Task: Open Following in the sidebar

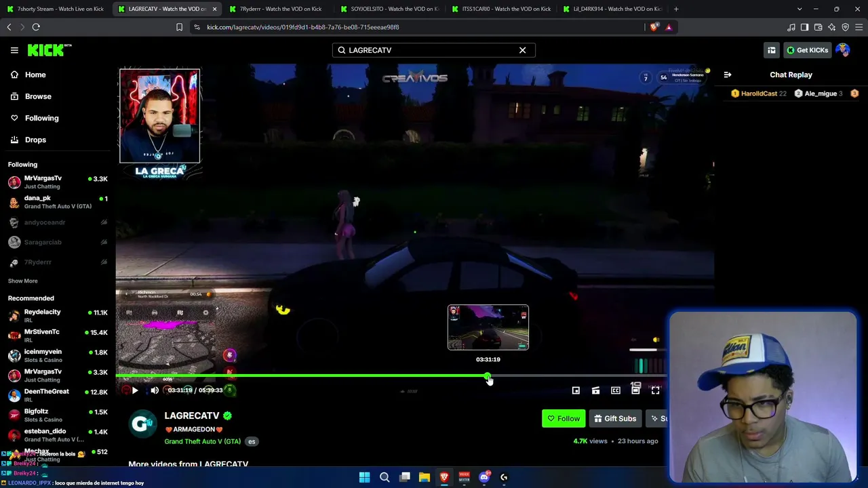Action: tap(41, 118)
